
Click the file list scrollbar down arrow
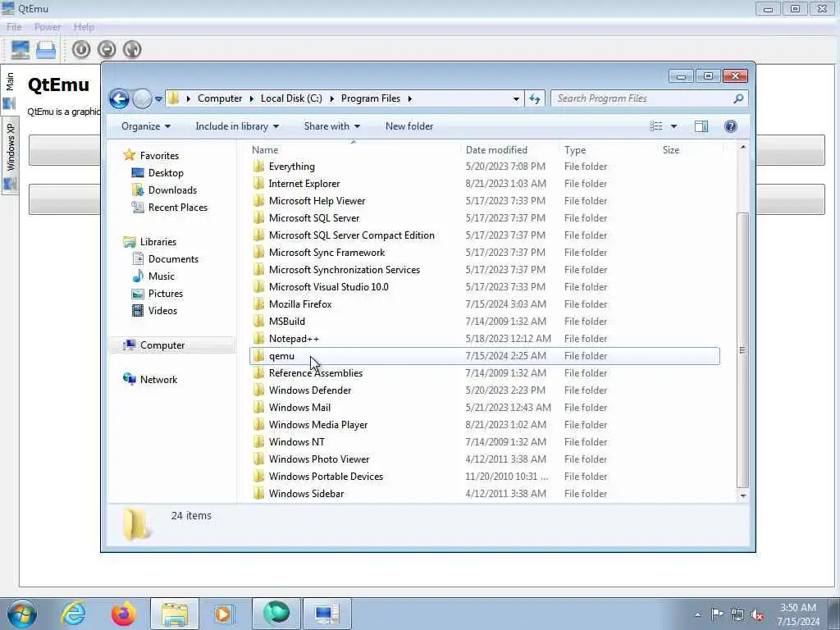click(742, 495)
